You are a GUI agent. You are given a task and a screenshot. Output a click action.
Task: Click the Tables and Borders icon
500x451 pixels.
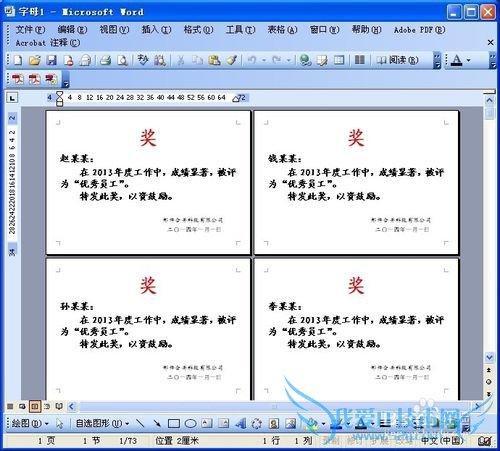tap(322, 60)
